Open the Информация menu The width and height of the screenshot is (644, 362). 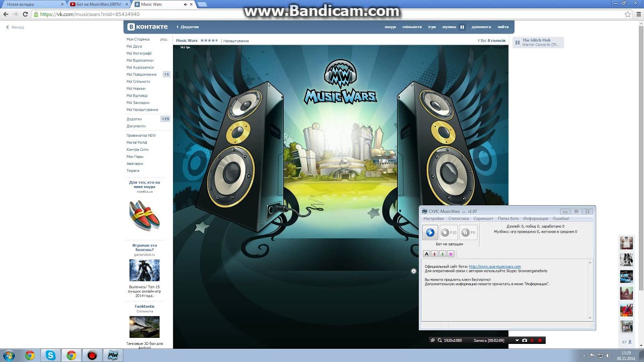click(535, 219)
